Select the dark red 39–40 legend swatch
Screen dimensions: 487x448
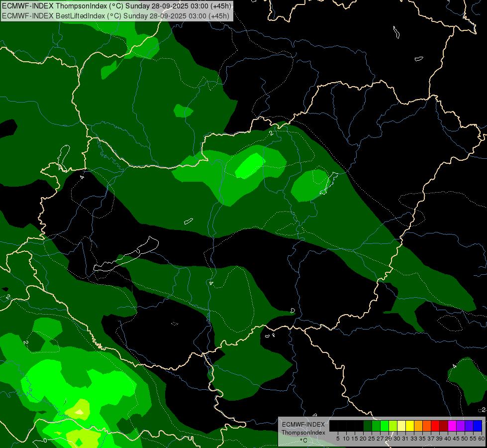pos(444,426)
